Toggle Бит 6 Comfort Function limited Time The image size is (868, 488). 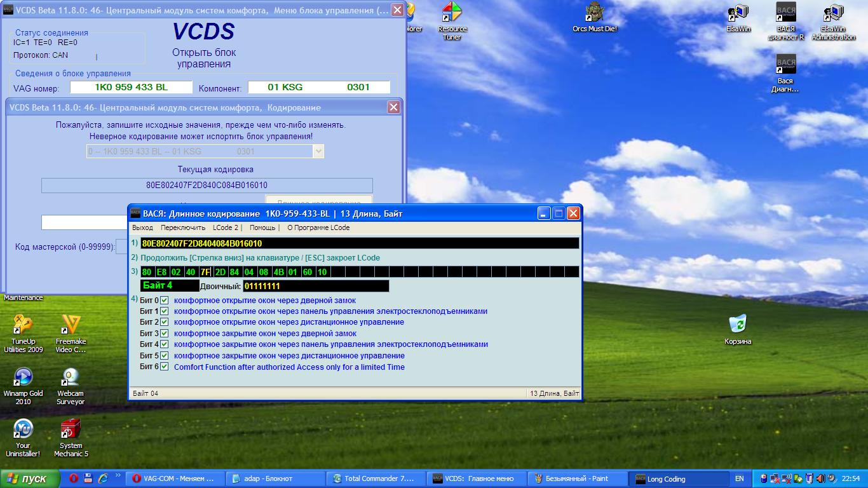point(165,367)
